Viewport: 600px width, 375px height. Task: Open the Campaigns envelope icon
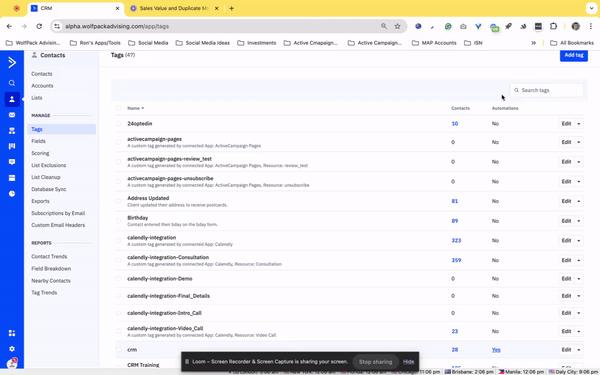pos(12,115)
